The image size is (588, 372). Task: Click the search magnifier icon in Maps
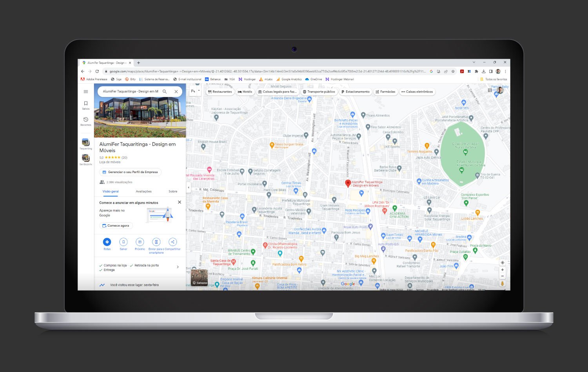[x=165, y=91]
